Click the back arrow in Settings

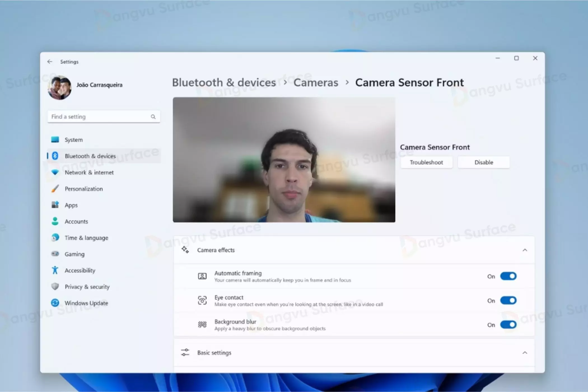click(50, 62)
